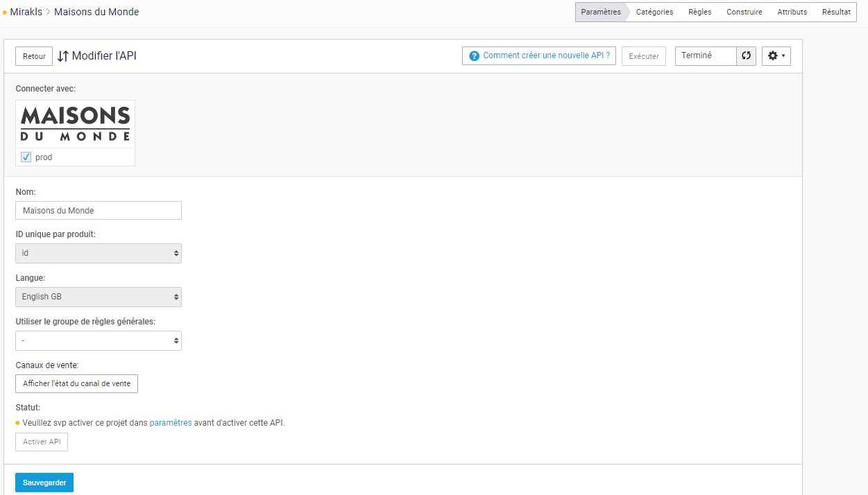Screen dimensions: 868x495
Task: Click the Terminé status field
Action: (706, 56)
